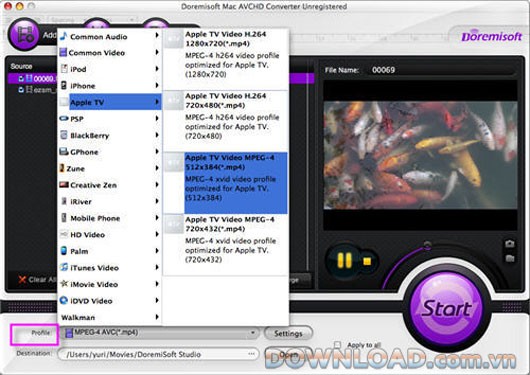Expand the Walkman submenu arrow
The image size is (530, 375).
(157, 317)
